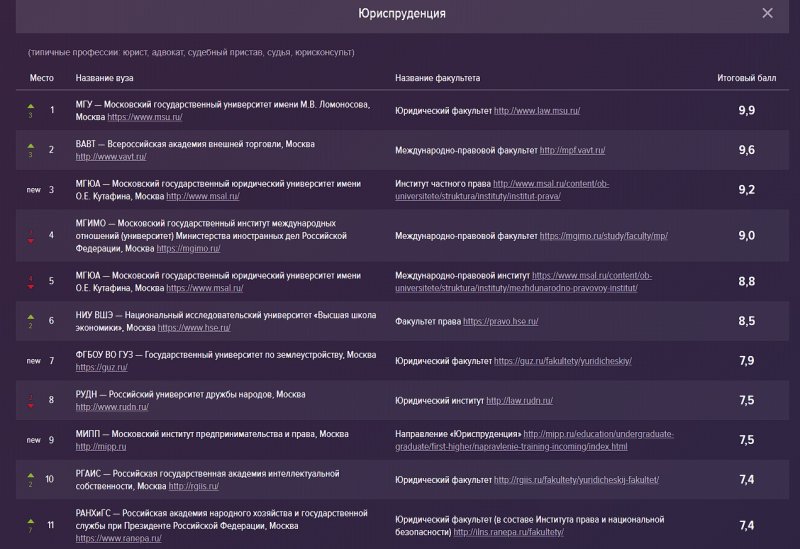Viewport: 800px width, 549px height.
Task: Open the mpf.vavt.ru faculty link
Action: point(572,151)
